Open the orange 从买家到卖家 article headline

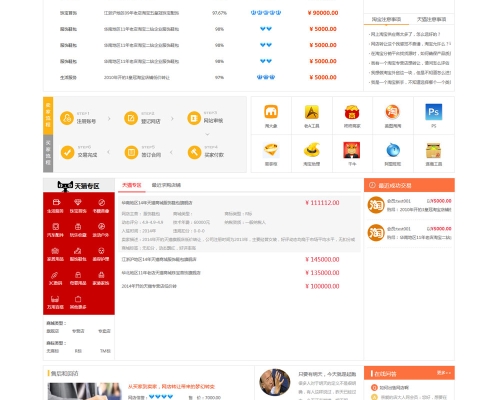[x=171, y=387]
